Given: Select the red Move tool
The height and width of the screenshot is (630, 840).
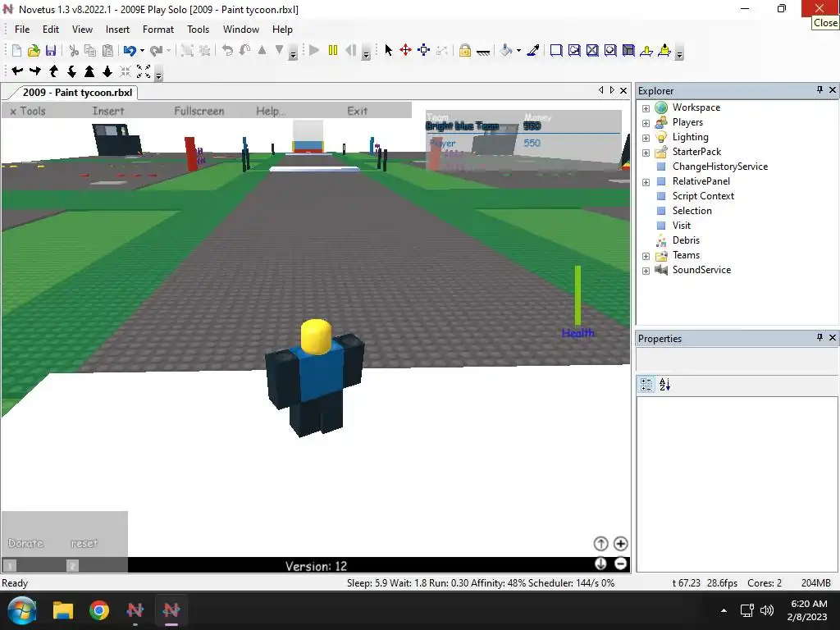Looking at the screenshot, I should point(405,50).
